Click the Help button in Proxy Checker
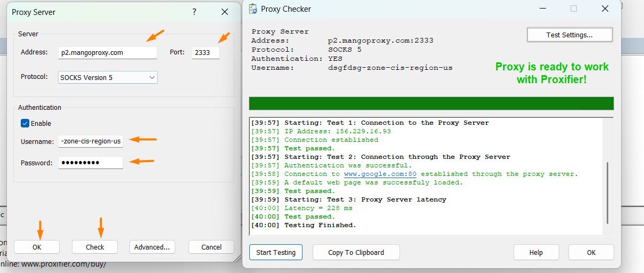The width and height of the screenshot is (644, 273). [536, 252]
